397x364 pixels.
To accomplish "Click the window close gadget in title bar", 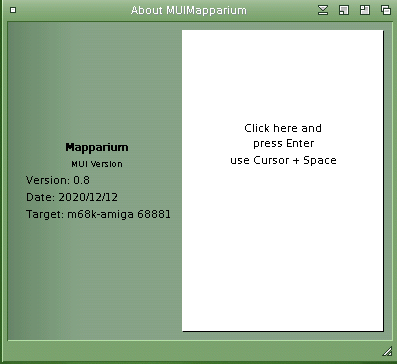I will click(13, 10).
